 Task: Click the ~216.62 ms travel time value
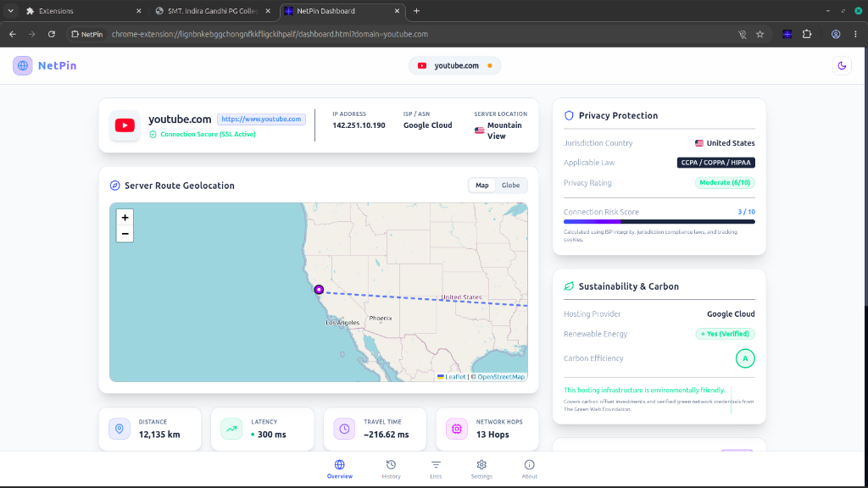(x=387, y=435)
